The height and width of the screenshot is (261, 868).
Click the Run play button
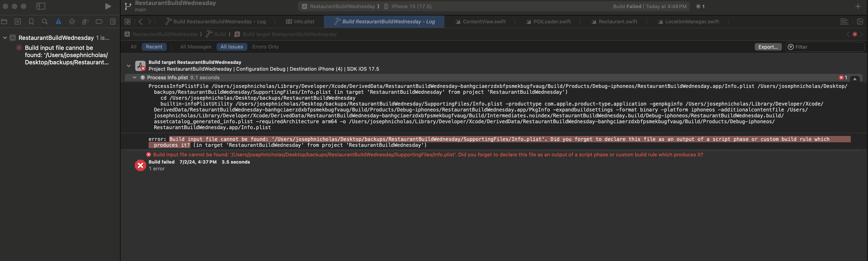click(108, 6)
